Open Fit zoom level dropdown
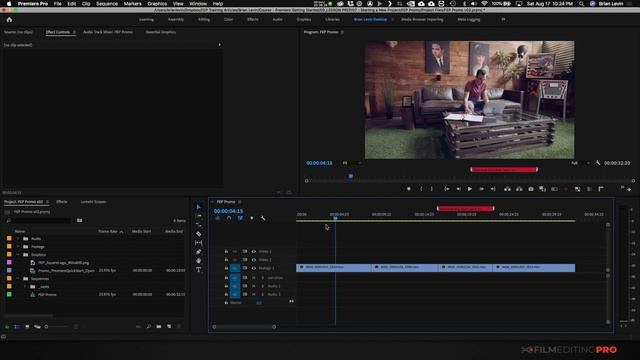Image resolution: width=640 pixels, height=360 pixels. tap(351, 163)
